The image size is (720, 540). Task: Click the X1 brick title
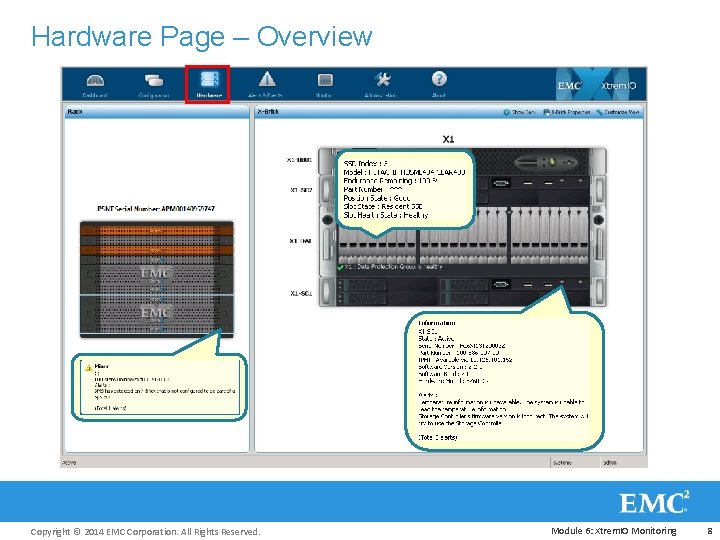pyautogui.click(x=448, y=139)
